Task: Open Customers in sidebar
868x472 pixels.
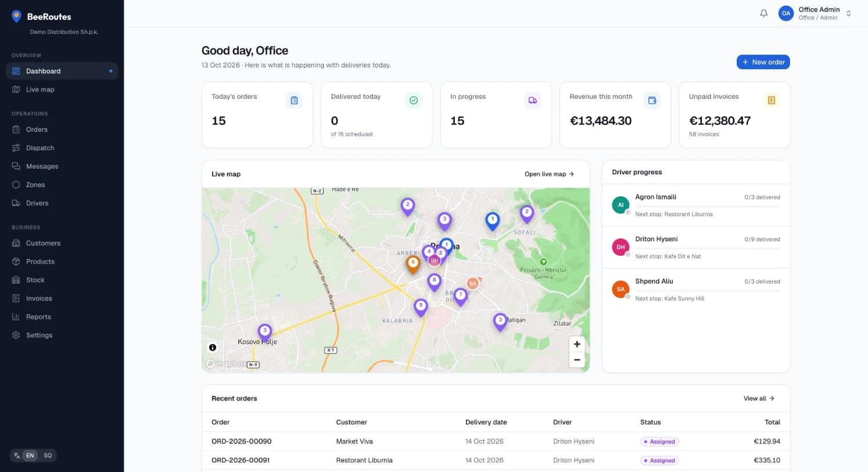Action: click(x=62, y=243)
